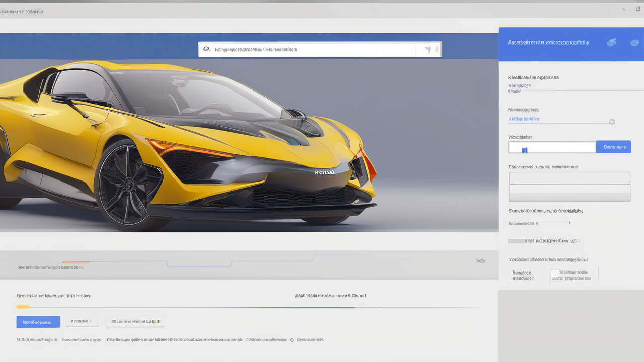
Task: Click the small blue icon inside the sidebar input
Action: pos(524,149)
